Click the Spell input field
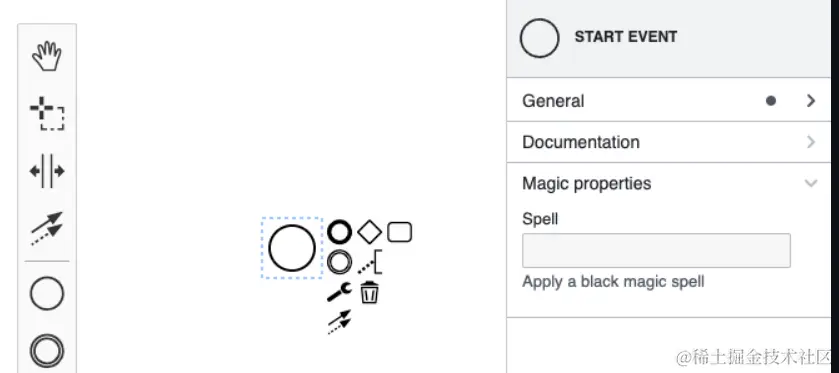The height and width of the screenshot is (373, 839). point(656,250)
